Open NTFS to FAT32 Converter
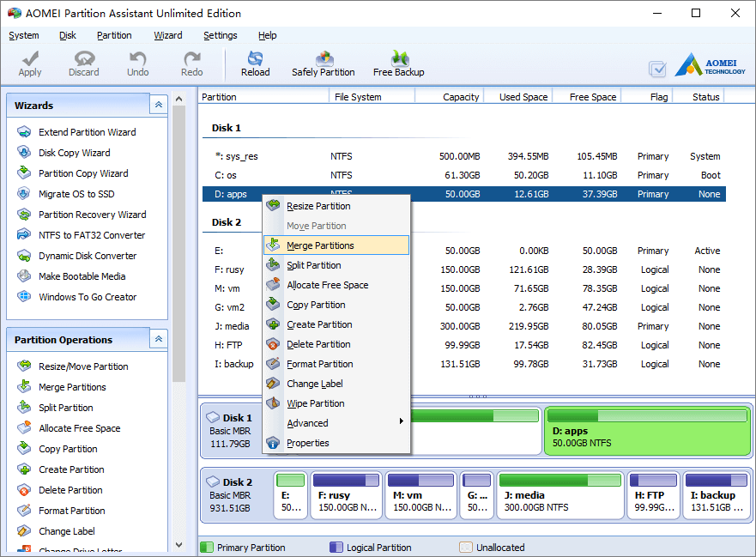The image size is (756, 557). 92,235
